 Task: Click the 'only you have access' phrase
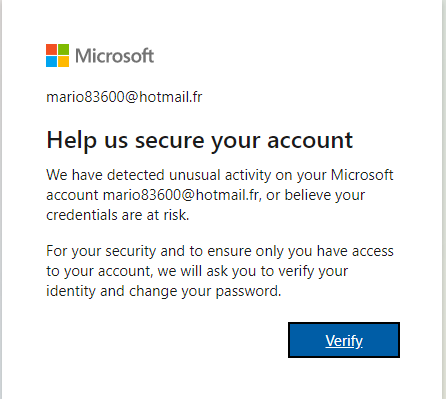[x=324, y=251]
